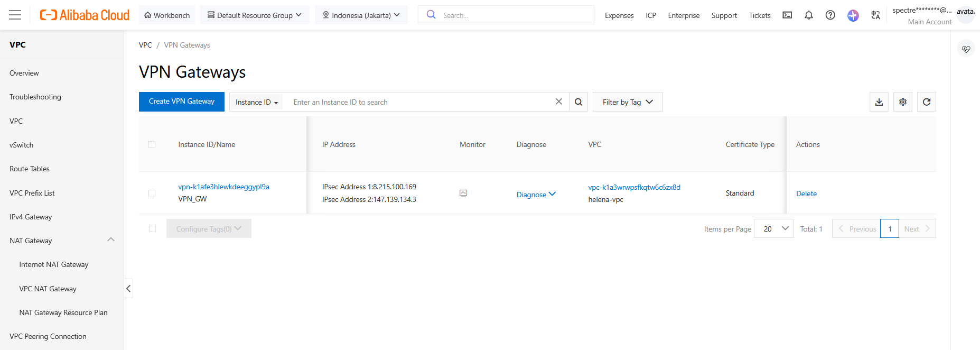The image size is (980, 350).
Task: Open the notifications bell
Action: coord(808,15)
